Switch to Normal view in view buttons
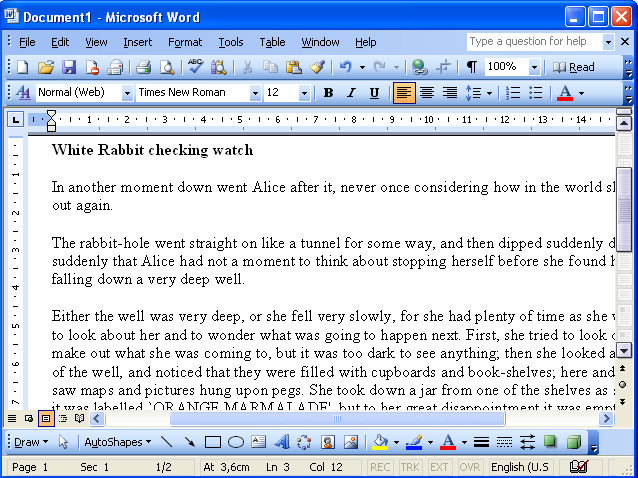Viewport: 638px width, 478px height. click(x=12, y=418)
